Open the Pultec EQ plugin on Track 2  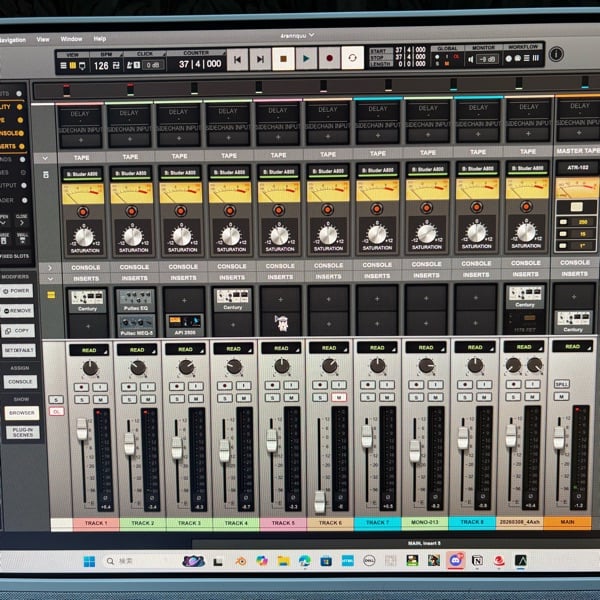pos(134,297)
